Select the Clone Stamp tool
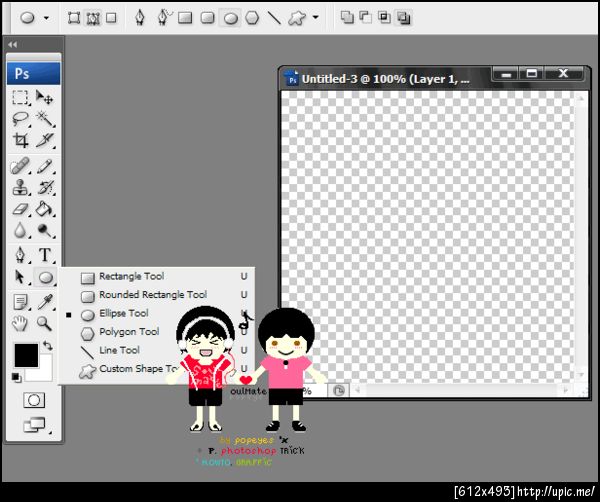 [x=20, y=187]
